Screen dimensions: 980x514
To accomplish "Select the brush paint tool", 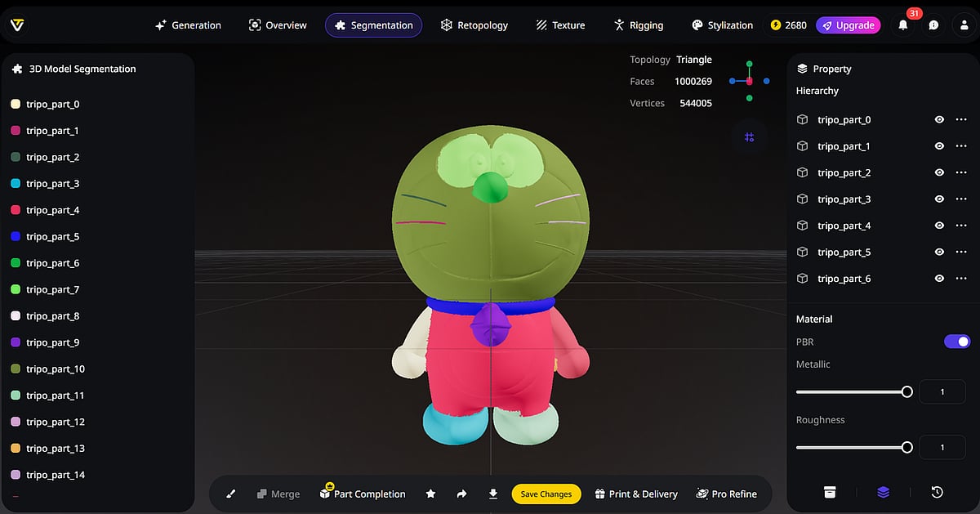I will tap(231, 494).
